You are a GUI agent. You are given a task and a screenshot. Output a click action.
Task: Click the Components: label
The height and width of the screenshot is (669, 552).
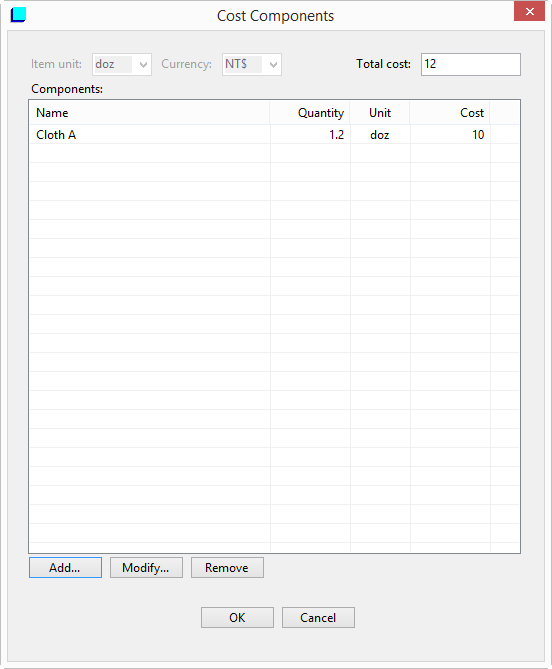[x=67, y=89]
